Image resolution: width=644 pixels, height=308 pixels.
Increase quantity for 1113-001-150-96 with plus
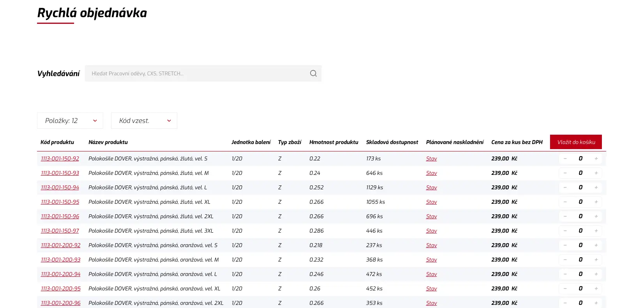(x=596, y=216)
